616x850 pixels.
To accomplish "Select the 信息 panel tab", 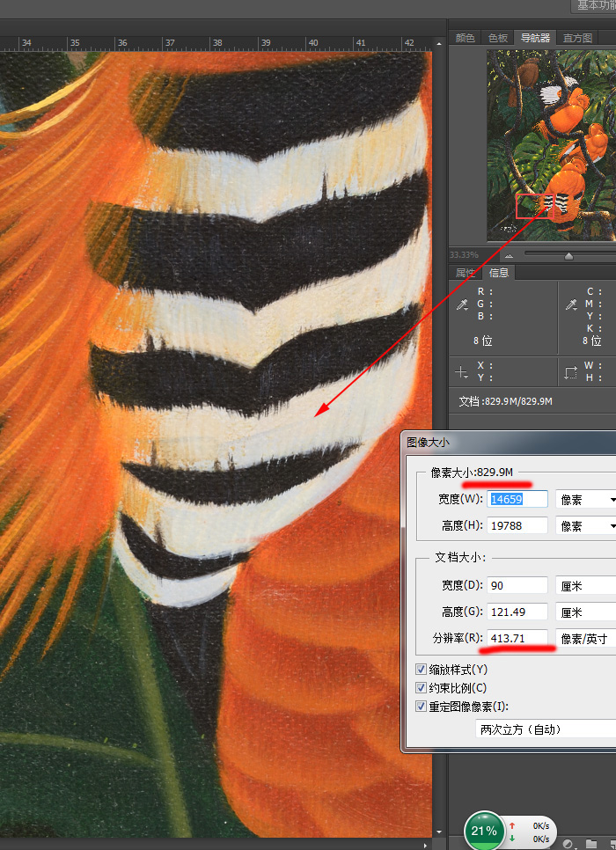I will pyautogui.click(x=498, y=272).
